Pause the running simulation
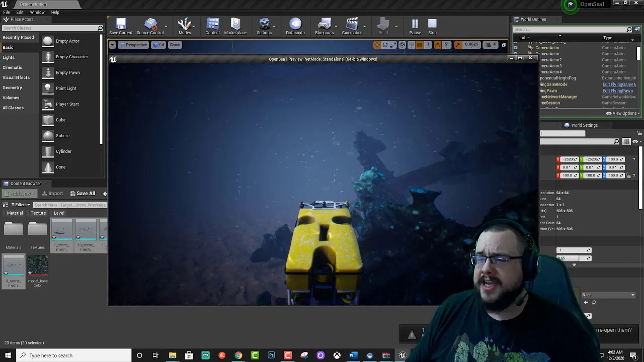644x362 pixels. click(x=415, y=24)
